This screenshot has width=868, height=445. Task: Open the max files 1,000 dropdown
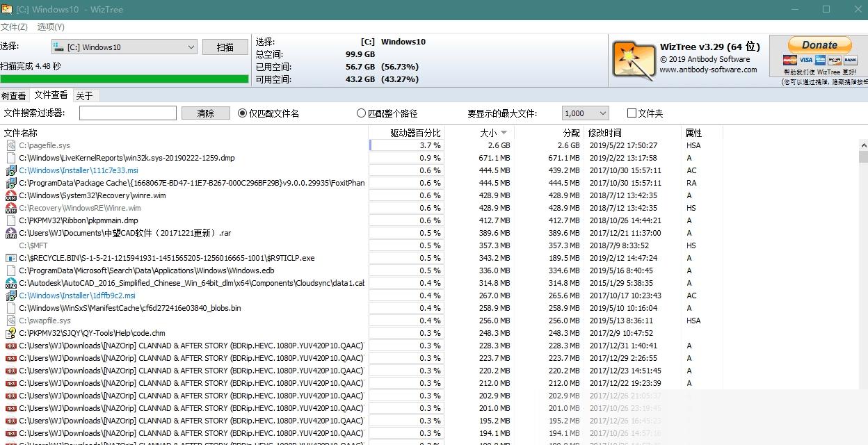586,113
